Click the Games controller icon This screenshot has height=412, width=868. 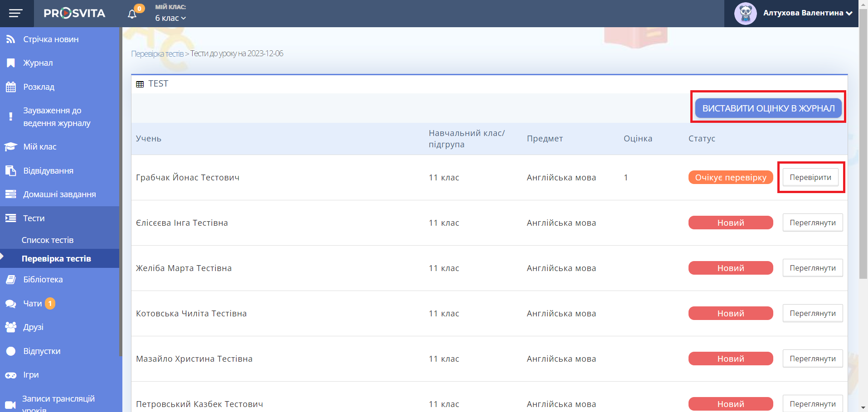point(10,375)
